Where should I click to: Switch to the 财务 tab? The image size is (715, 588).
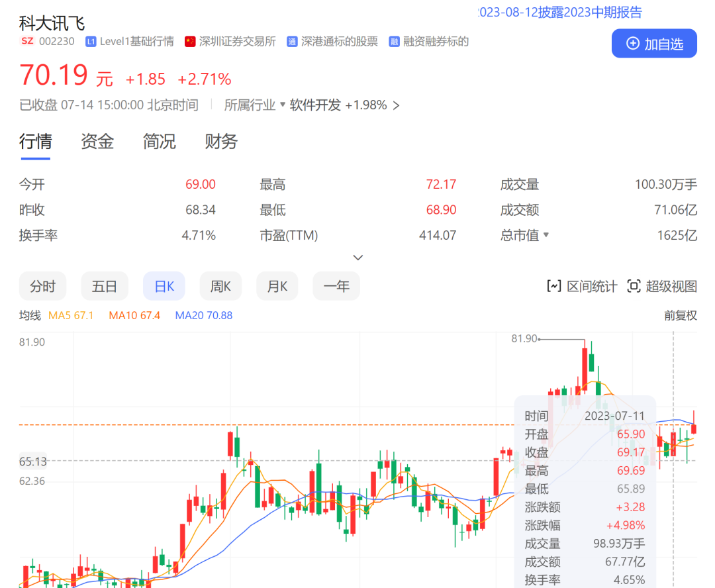(220, 142)
